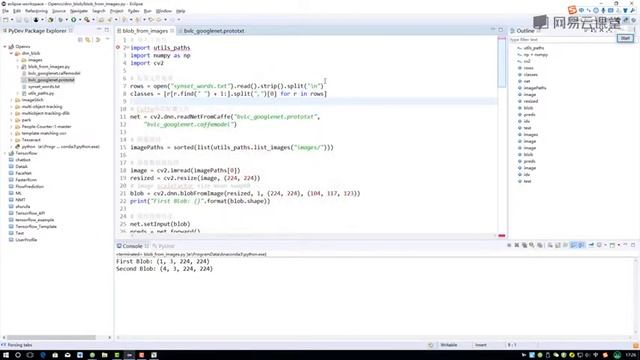Select classes in the Outline
Viewport: 640px width, 360px height.
point(530,75)
